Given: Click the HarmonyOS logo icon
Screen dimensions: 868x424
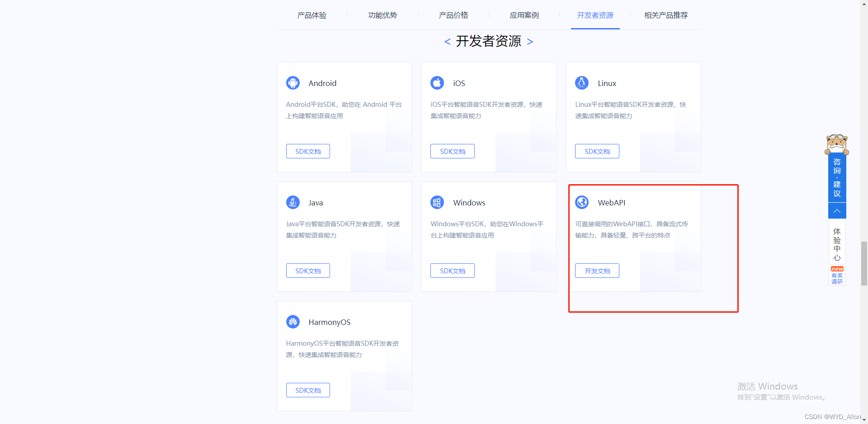Looking at the screenshot, I should (293, 322).
